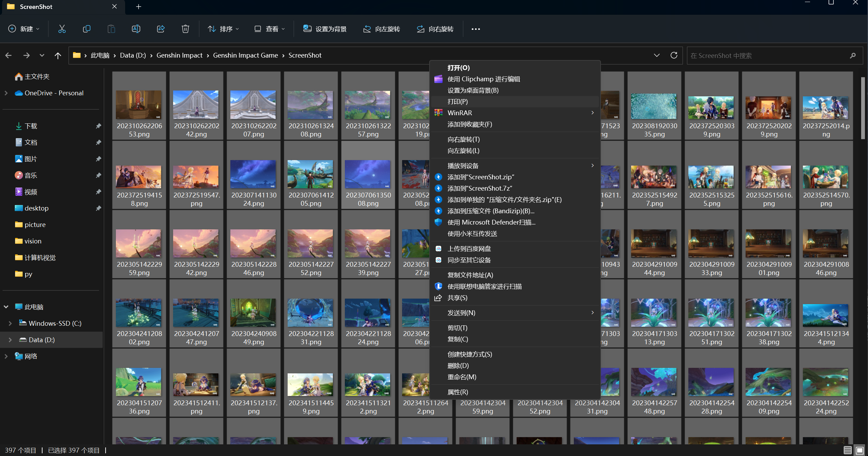The height and width of the screenshot is (456, 868).
Task: Click the Share icon in toolbar
Action: pos(161,29)
